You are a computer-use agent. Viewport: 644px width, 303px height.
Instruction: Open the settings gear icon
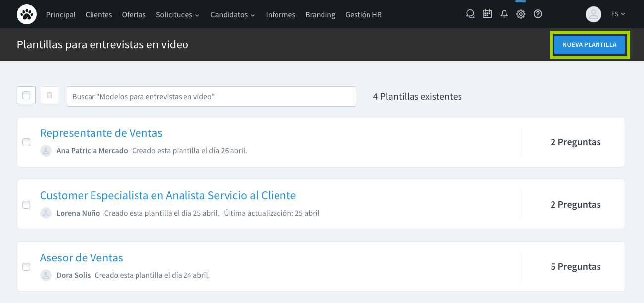click(x=521, y=14)
